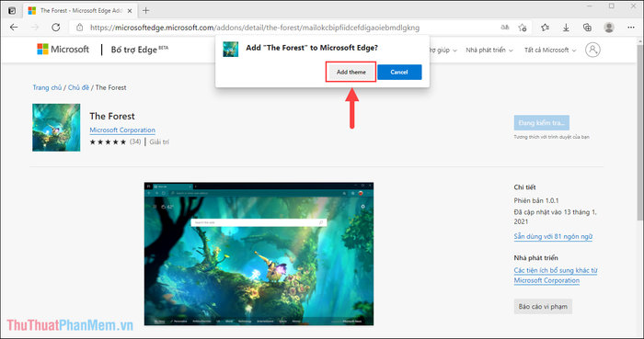This screenshot has width=644, height=339.
Task: Click the Đang kiểm tra button
Action: (x=541, y=123)
